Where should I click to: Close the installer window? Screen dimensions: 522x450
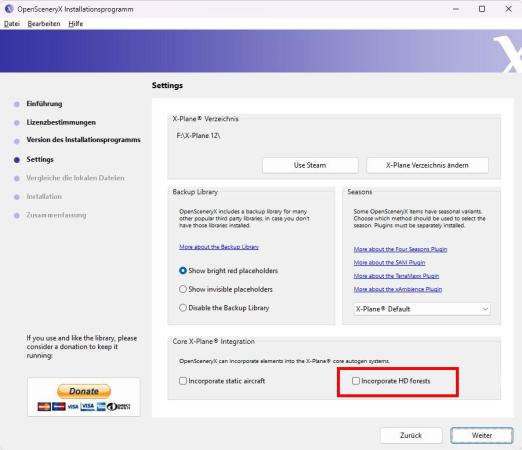click(508, 9)
